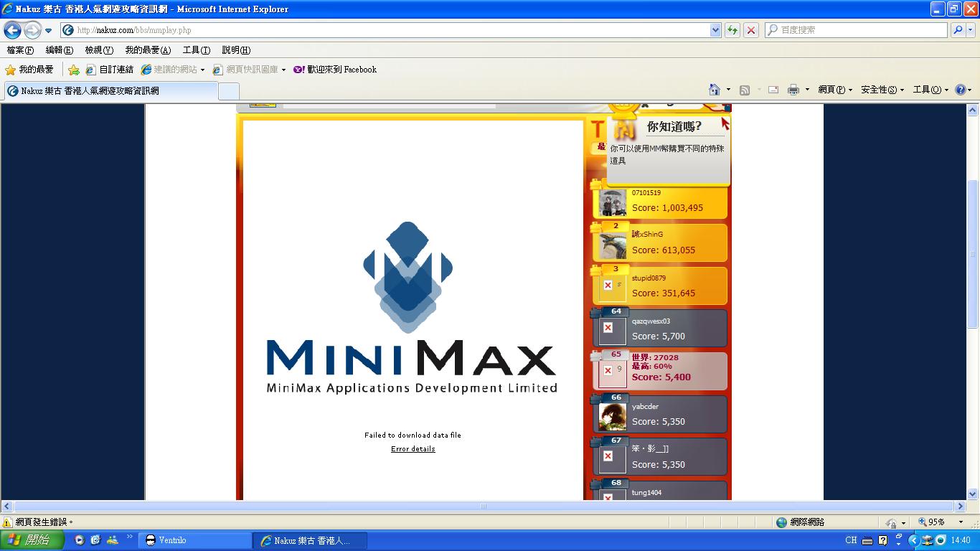Click the vertical scrollbar down arrow

(974, 494)
